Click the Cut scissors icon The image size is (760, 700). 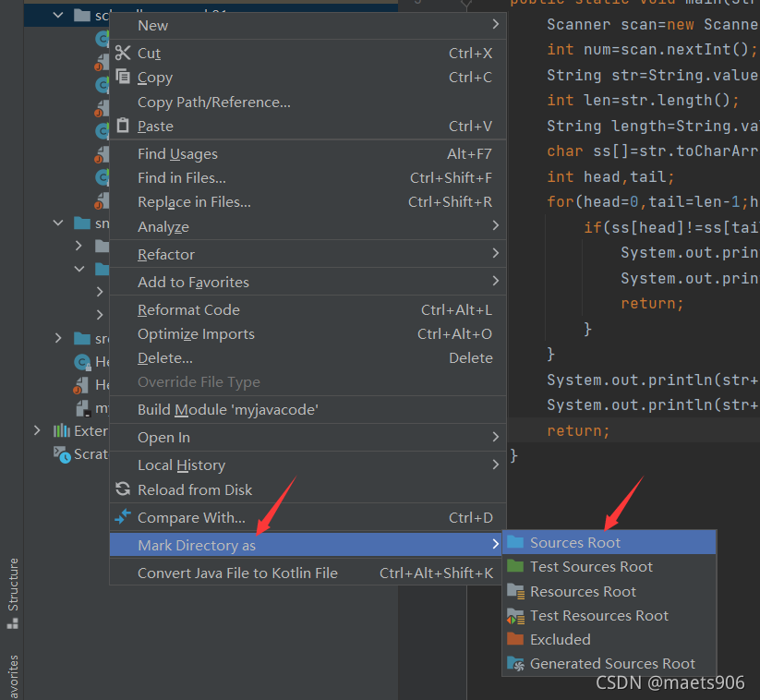123,53
